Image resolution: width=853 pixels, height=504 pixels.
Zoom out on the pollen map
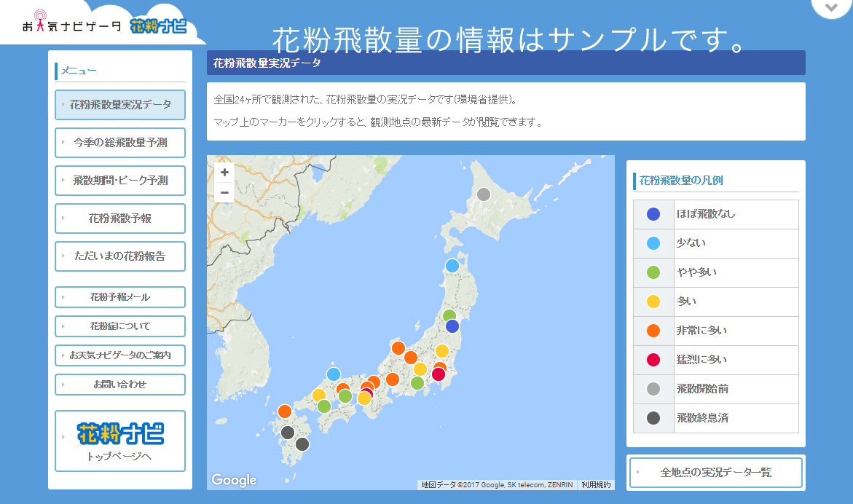click(x=224, y=192)
